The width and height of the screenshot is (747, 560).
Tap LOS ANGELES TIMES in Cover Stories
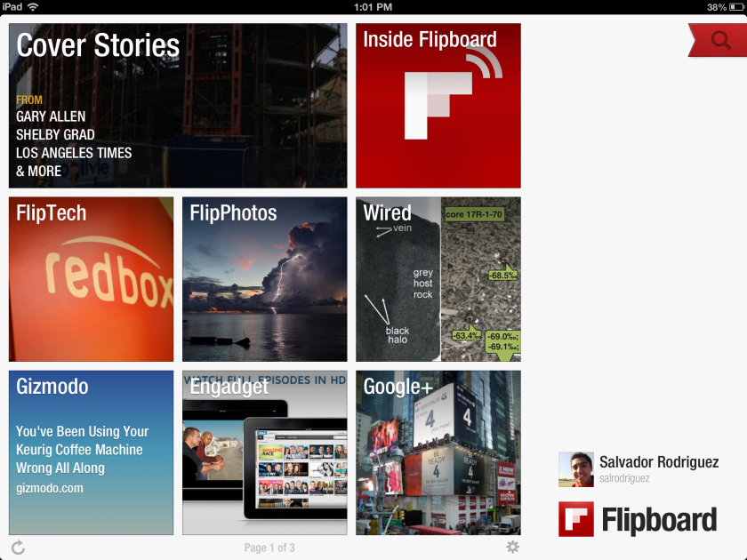[74, 153]
